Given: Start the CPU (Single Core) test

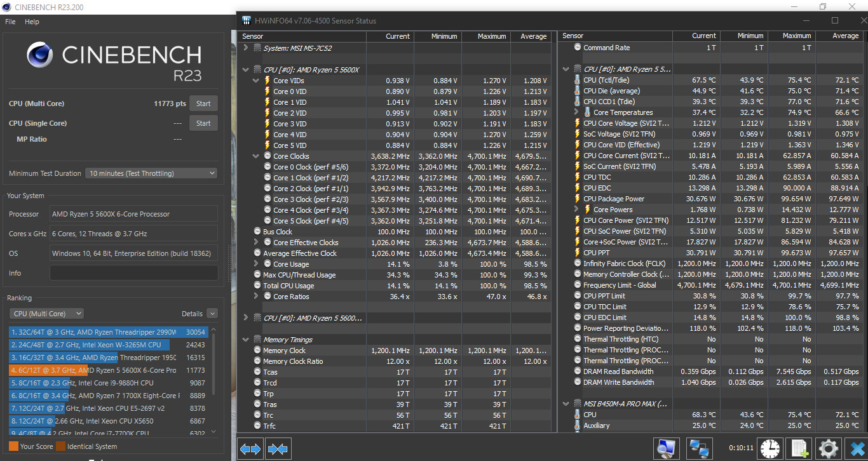Looking at the screenshot, I should click(203, 123).
